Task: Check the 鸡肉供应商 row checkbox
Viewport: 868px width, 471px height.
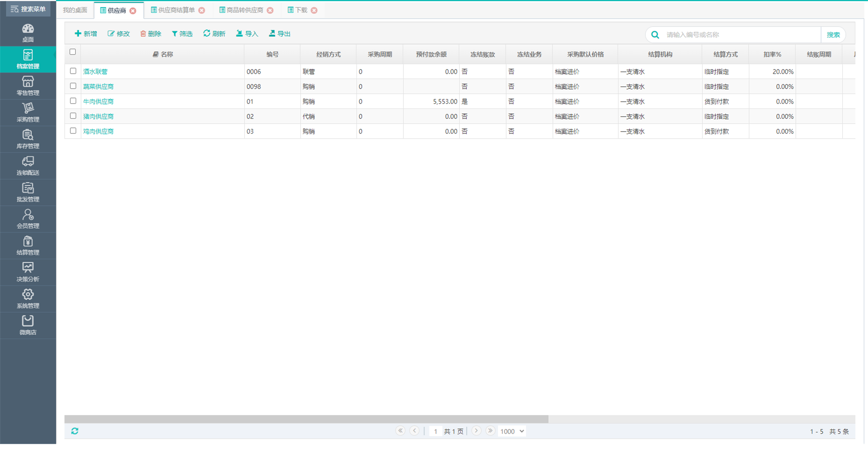Action: (x=73, y=131)
